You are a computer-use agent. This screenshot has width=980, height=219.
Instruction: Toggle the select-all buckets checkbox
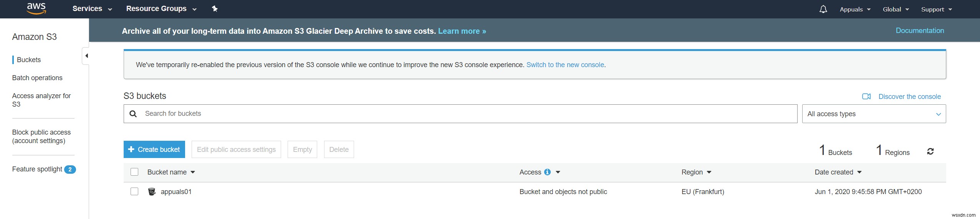134,172
